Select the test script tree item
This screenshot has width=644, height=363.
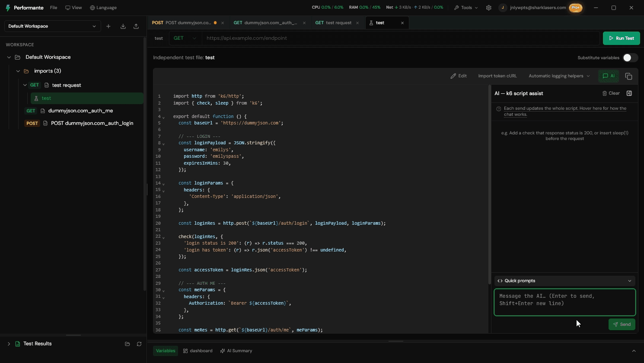(87, 99)
